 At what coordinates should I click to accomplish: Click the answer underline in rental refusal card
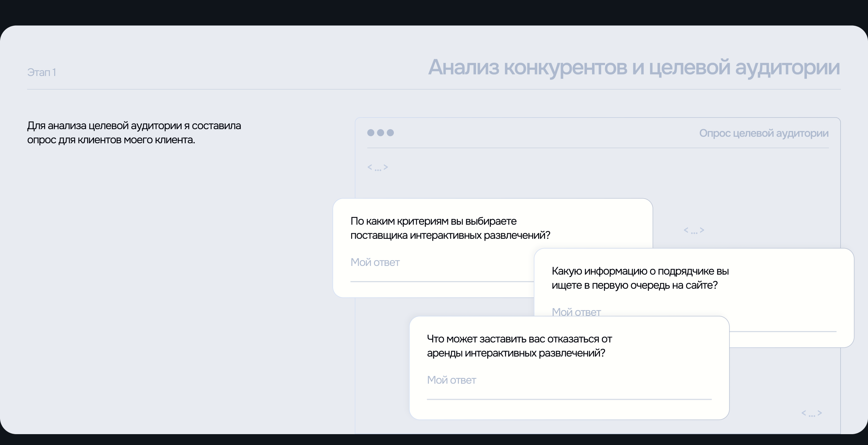click(x=569, y=399)
